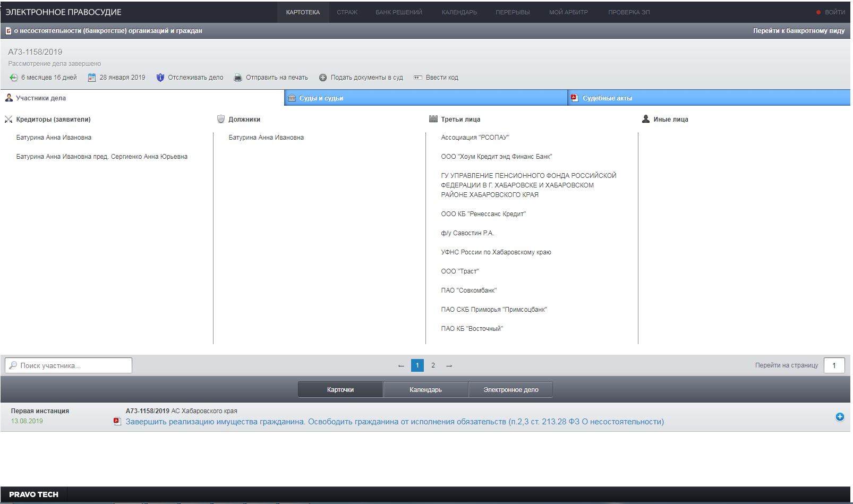Viewport: 853px width, 504px height.
Task: Click the plus icon for Подать документы в суд
Action: pos(323,78)
